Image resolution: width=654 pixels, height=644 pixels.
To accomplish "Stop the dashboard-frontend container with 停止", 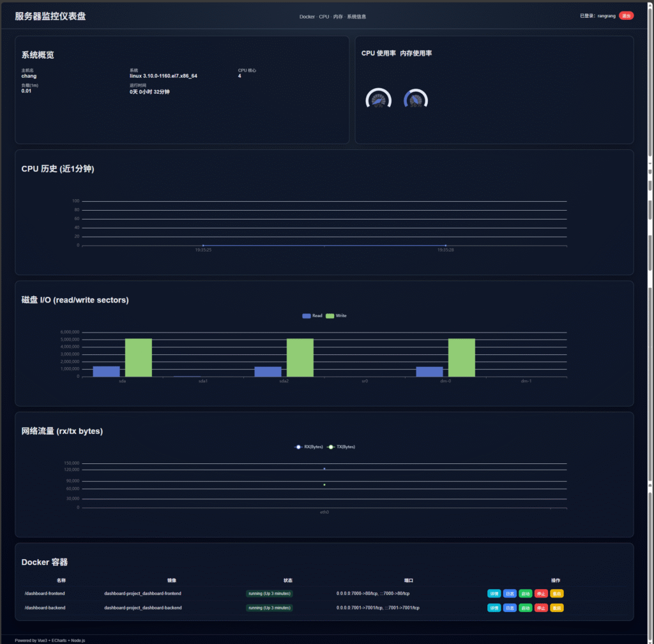I will pos(541,594).
